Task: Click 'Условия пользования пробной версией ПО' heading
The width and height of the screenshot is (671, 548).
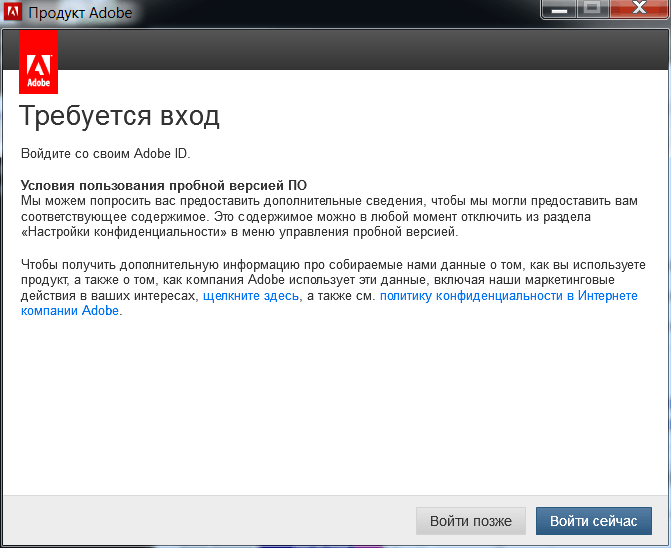Action: (164, 185)
